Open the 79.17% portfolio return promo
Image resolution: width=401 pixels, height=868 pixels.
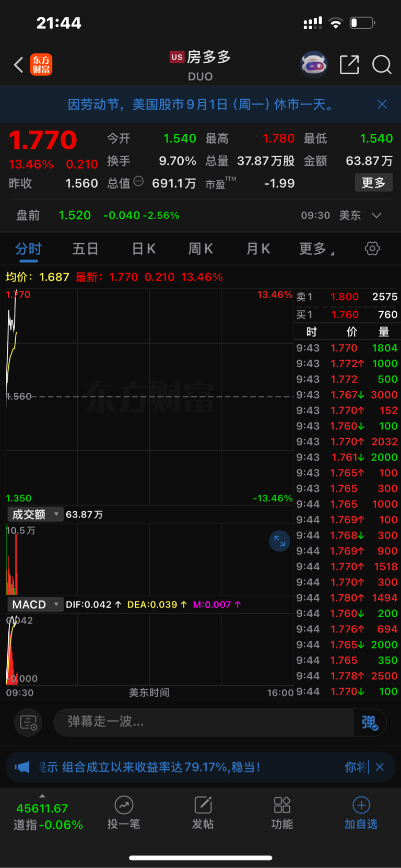pyautogui.click(x=161, y=767)
